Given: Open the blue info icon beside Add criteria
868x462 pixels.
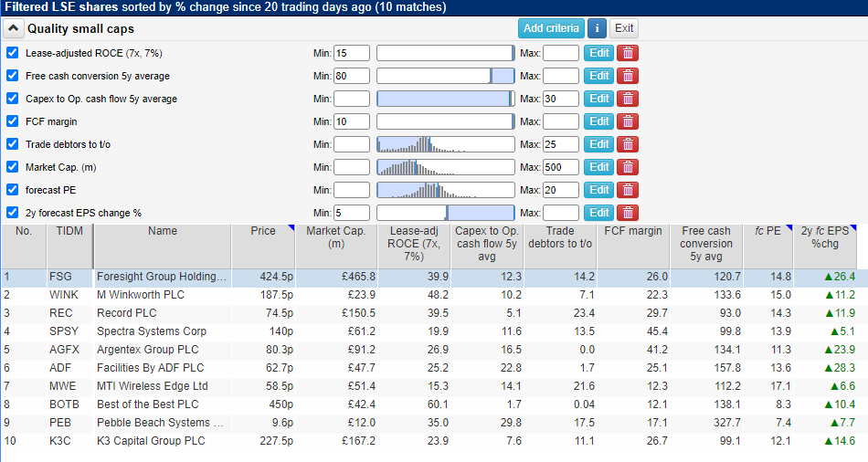Looking at the screenshot, I should coord(597,28).
